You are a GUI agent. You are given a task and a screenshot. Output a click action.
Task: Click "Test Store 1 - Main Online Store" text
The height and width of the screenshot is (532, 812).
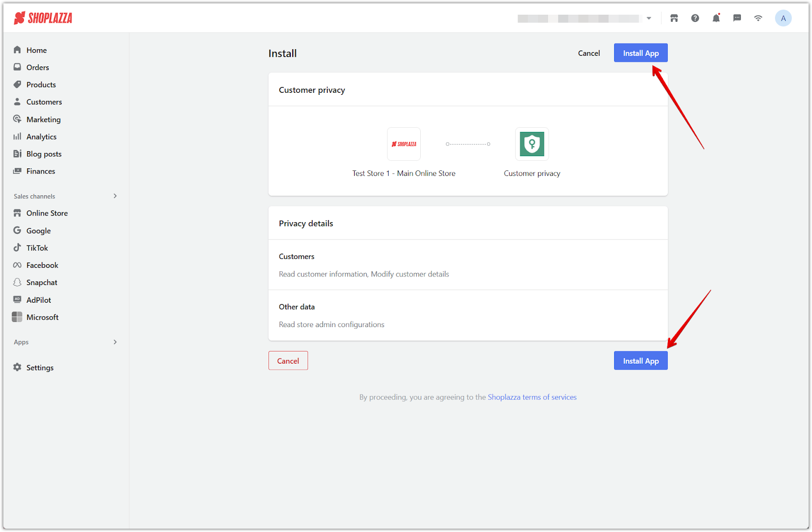pos(404,173)
